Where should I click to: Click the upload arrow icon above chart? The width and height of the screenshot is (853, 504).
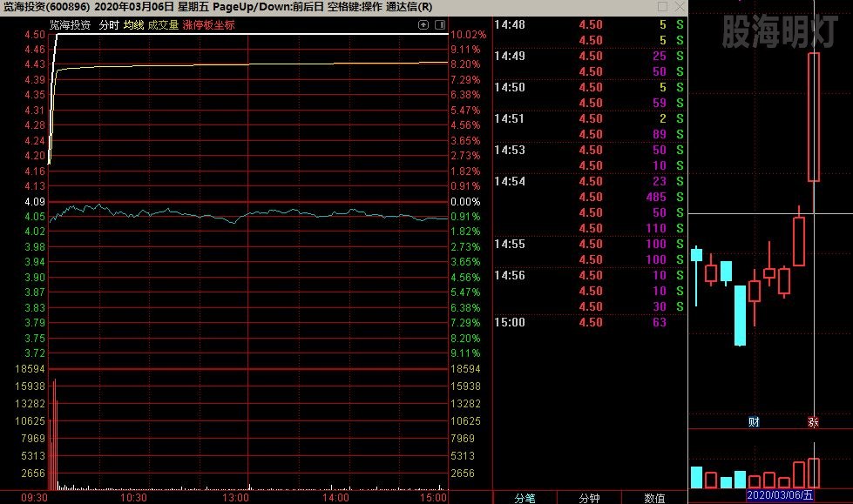(x=423, y=24)
